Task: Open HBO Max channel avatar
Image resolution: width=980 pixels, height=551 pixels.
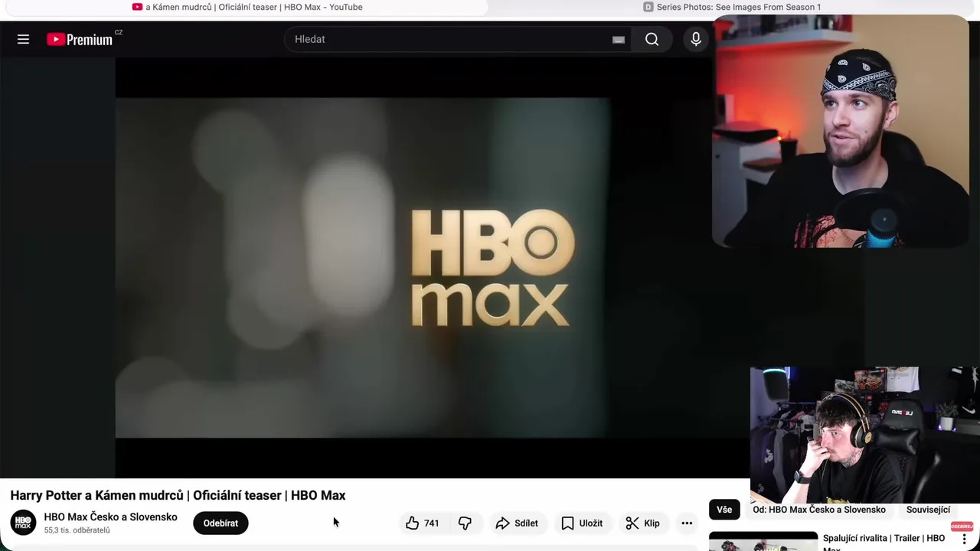Action: pyautogui.click(x=23, y=523)
